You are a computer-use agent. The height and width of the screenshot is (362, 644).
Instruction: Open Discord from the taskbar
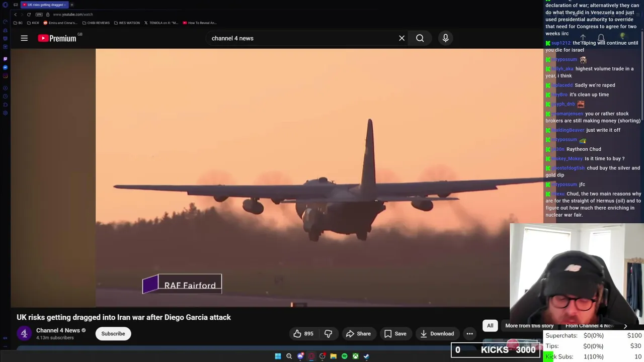click(300, 356)
